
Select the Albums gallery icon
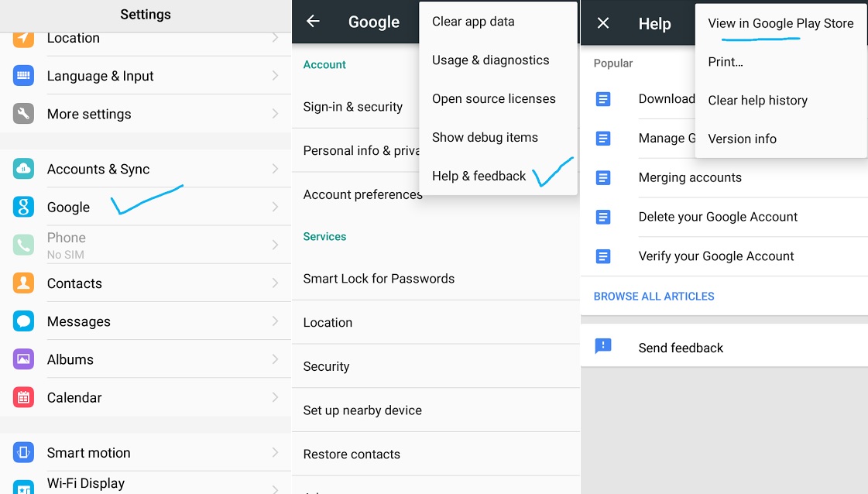22,359
